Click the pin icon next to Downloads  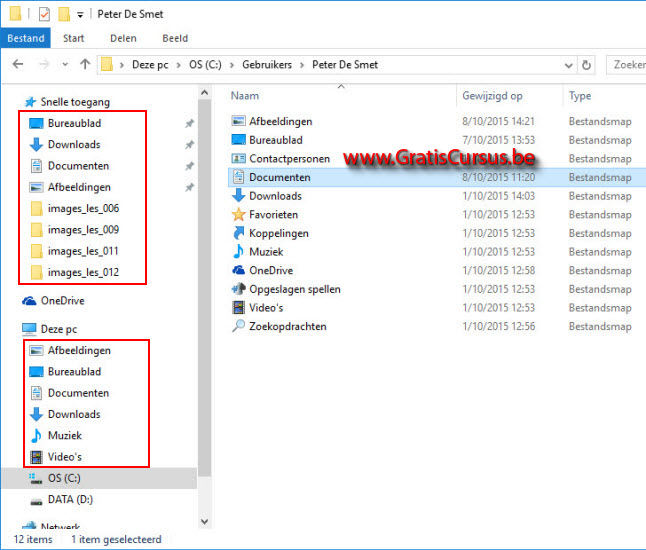[189, 145]
